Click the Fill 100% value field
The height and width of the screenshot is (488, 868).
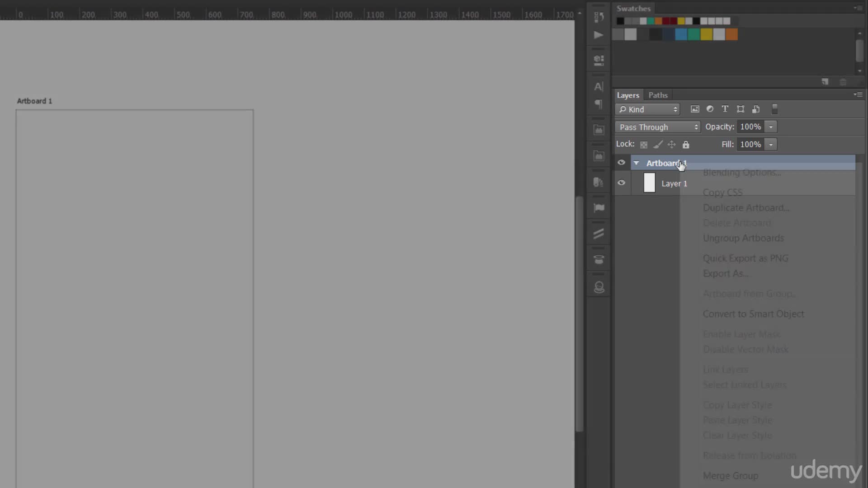[x=750, y=145]
